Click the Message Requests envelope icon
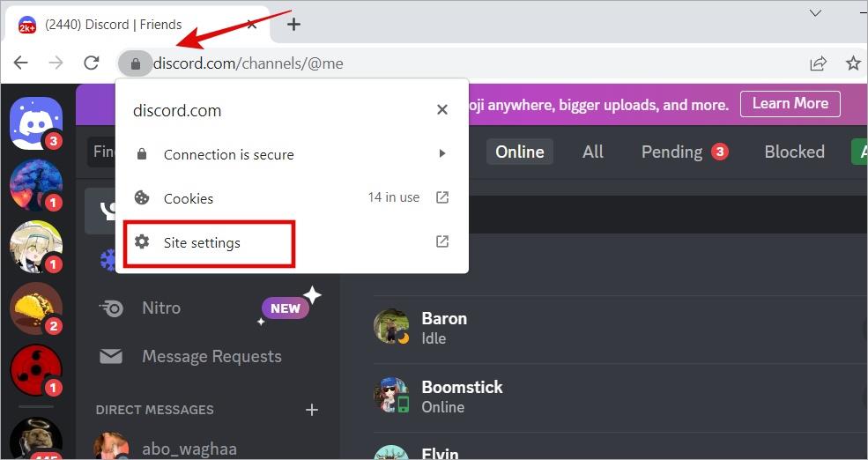Viewport: 868px width, 460px height. pyautogui.click(x=111, y=357)
